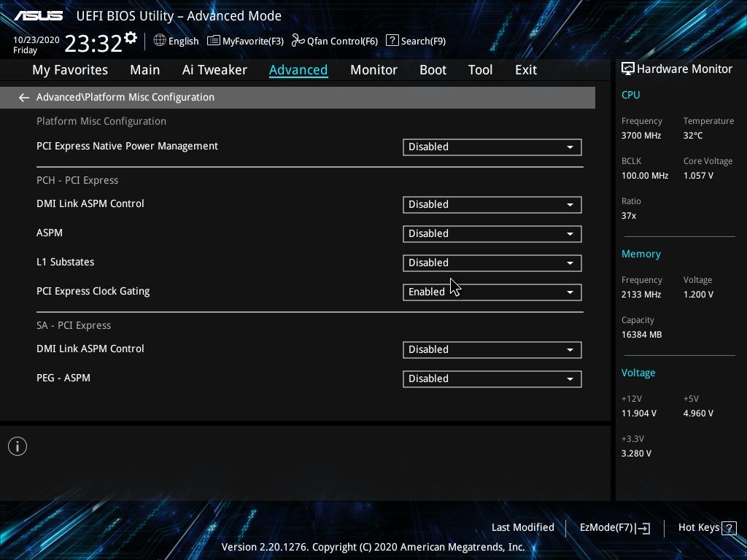Image resolution: width=747 pixels, height=560 pixels.
Task: Click Memory voltage value 1.200 V
Action: point(698,295)
